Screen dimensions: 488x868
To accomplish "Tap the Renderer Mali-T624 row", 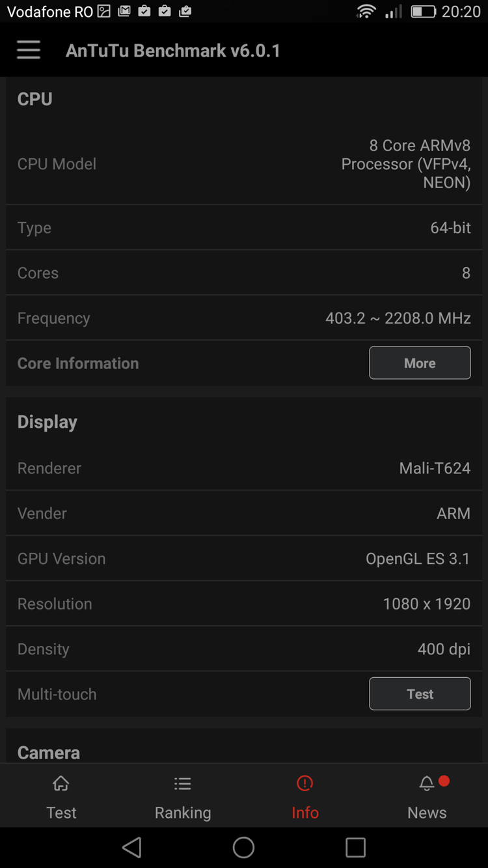I will click(244, 468).
